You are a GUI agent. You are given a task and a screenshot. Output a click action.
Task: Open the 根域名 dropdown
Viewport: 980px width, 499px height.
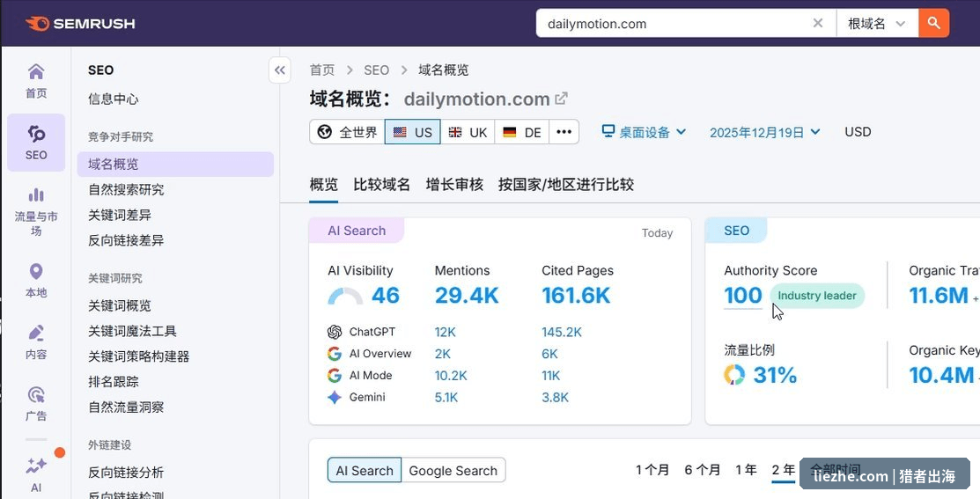pos(877,23)
